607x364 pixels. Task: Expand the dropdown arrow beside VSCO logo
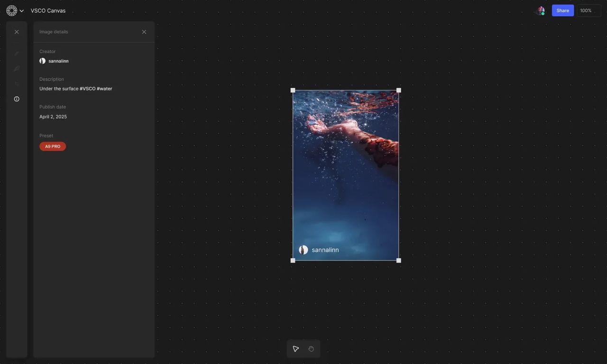coord(22,11)
